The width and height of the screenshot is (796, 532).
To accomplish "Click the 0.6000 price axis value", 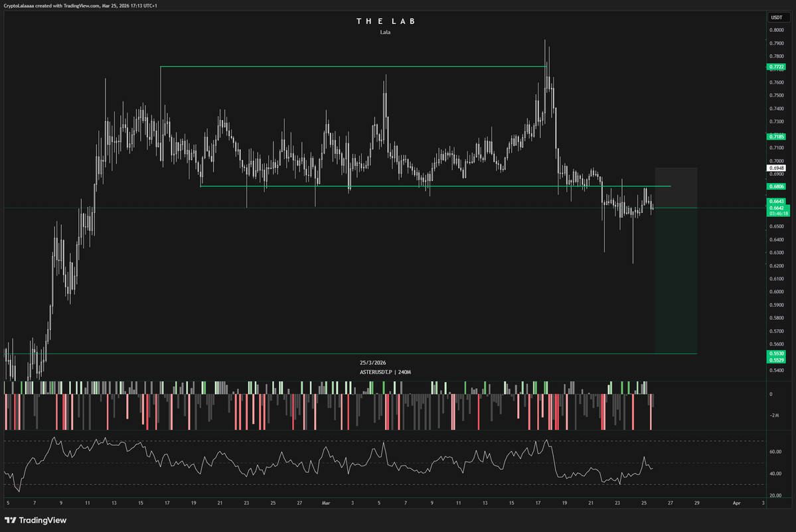I will point(776,292).
